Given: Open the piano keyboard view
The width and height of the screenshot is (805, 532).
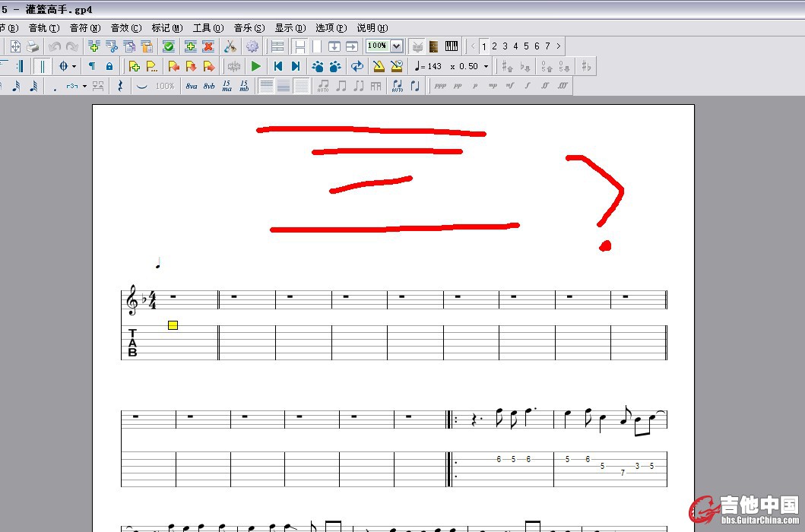Looking at the screenshot, I should [x=452, y=46].
